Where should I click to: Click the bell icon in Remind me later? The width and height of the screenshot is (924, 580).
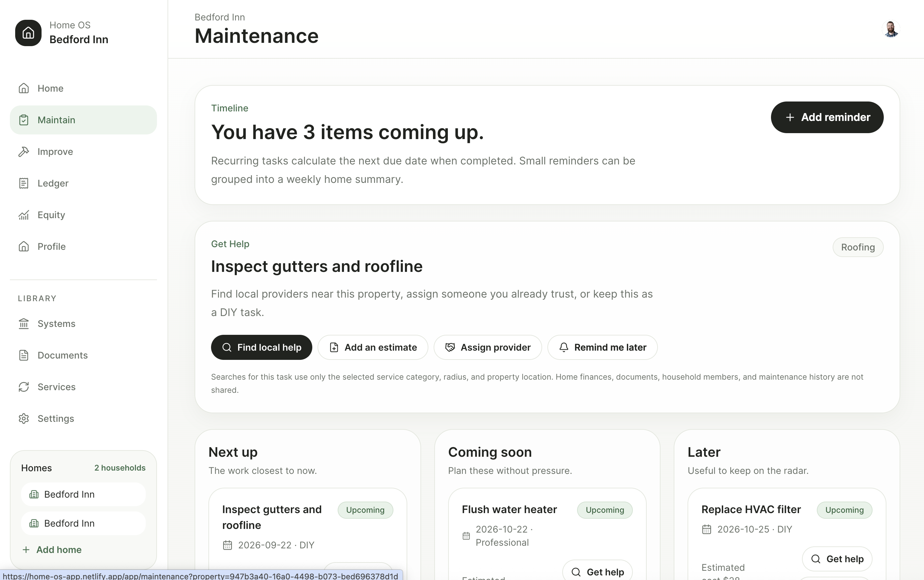(x=563, y=347)
